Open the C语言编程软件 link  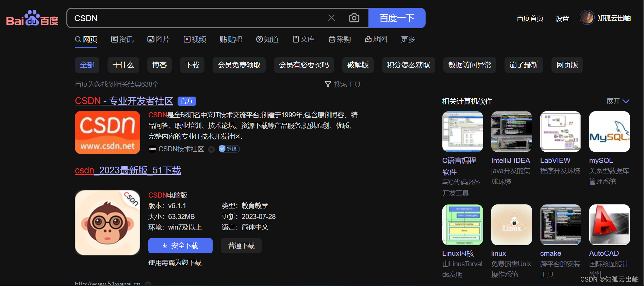(459, 166)
